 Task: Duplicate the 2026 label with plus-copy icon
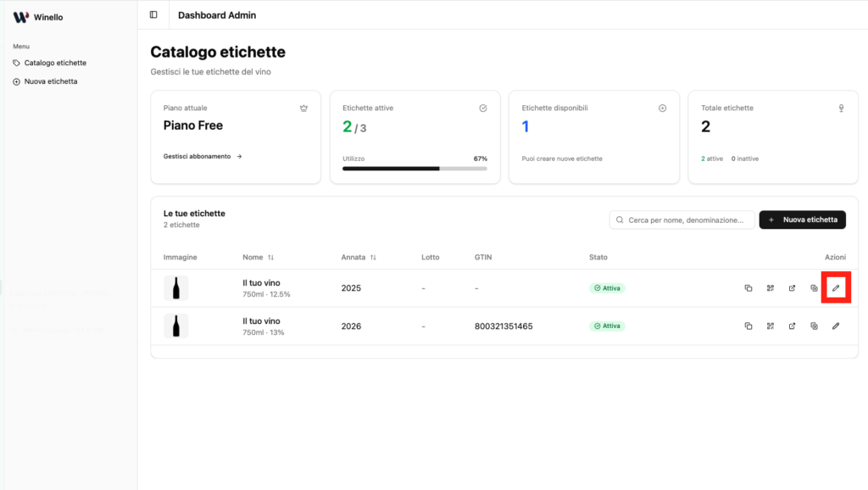(x=814, y=326)
